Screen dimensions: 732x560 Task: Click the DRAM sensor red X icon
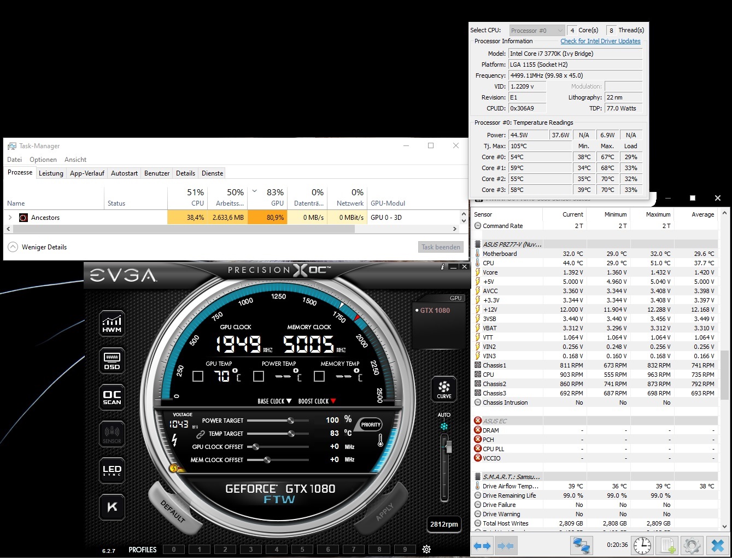pos(478,430)
